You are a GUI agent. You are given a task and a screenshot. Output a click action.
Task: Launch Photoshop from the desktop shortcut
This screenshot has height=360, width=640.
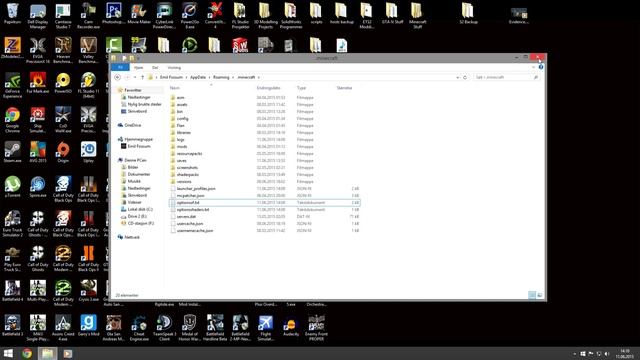point(113,15)
